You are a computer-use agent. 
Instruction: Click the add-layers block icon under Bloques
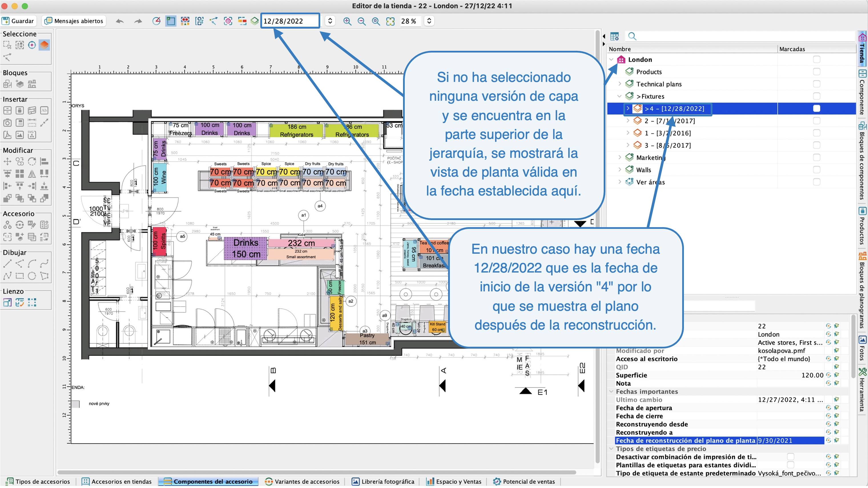[19, 84]
